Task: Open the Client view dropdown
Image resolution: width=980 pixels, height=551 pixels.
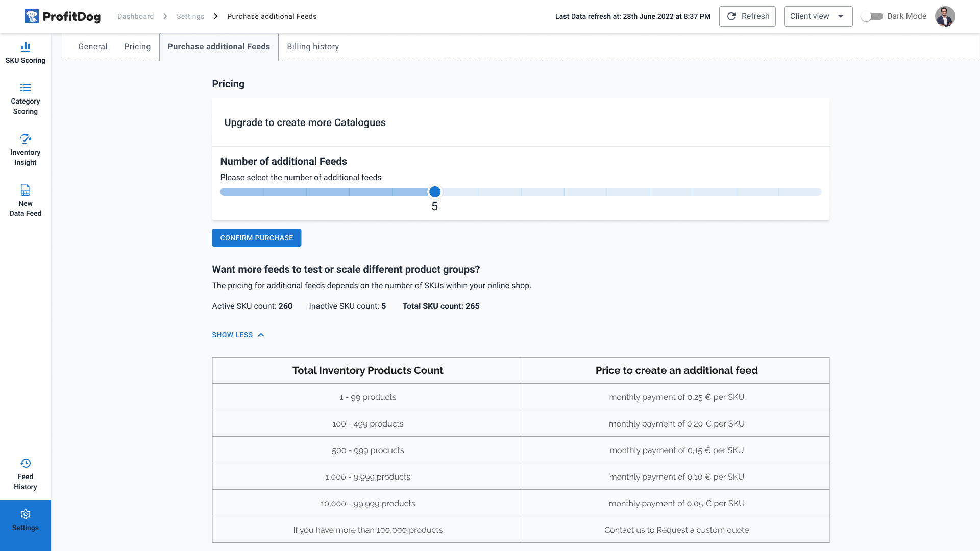Action: pos(818,16)
